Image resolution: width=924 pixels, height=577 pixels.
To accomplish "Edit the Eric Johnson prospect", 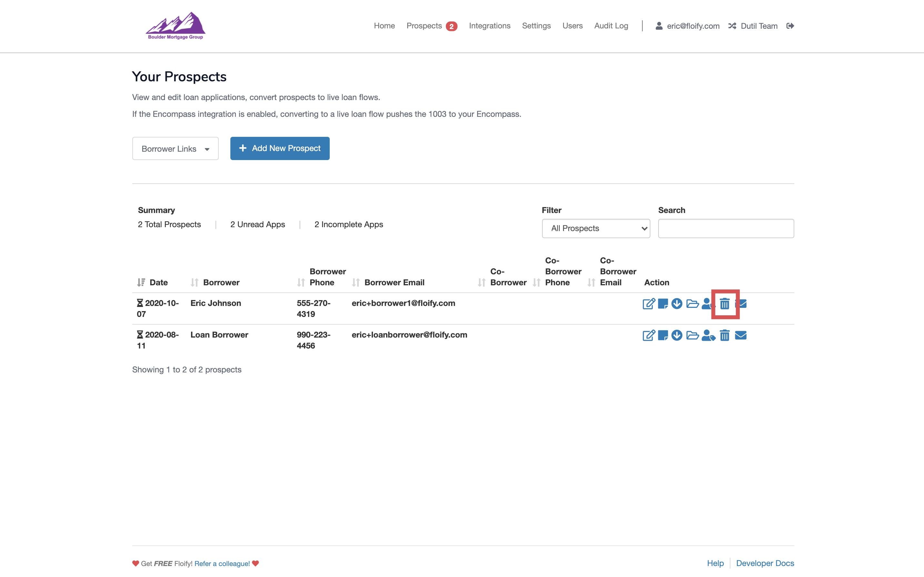I will 648,304.
